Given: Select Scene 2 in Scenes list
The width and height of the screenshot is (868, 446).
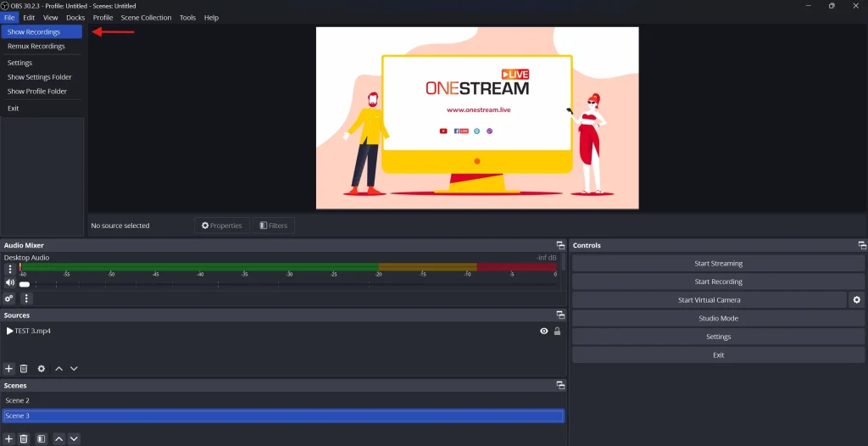Looking at the screenshot, I should 283,400.
